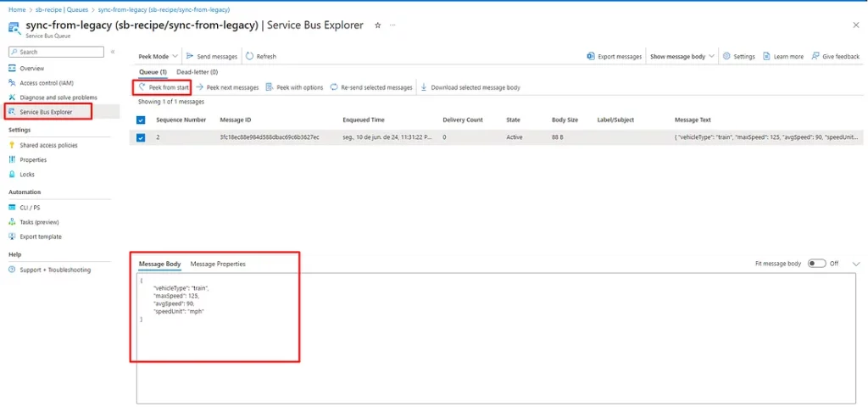This screenshot has width=868, height=412.
Task: Toggle the Fit message body switch
Action: [816, 264]
